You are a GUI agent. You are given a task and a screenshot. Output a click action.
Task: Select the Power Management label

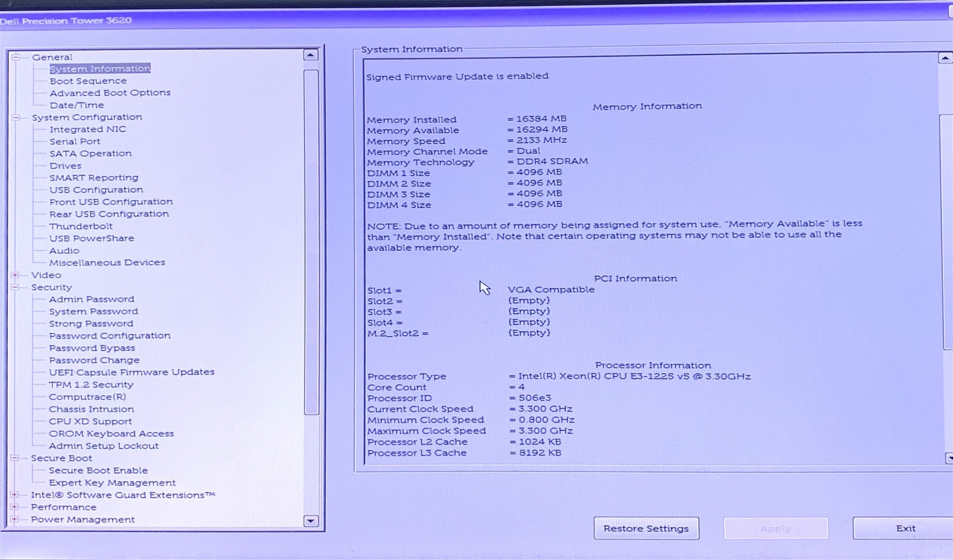point(83,520)
